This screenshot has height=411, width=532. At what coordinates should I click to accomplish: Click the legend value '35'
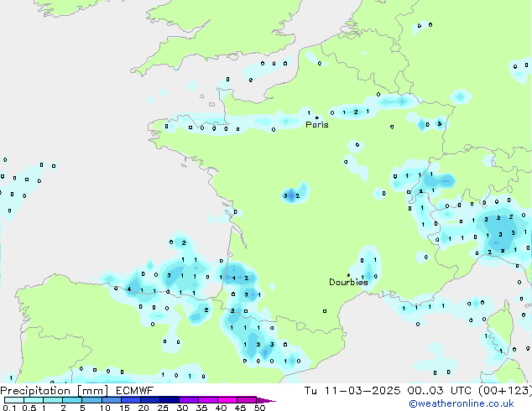[x=202, y=408]
